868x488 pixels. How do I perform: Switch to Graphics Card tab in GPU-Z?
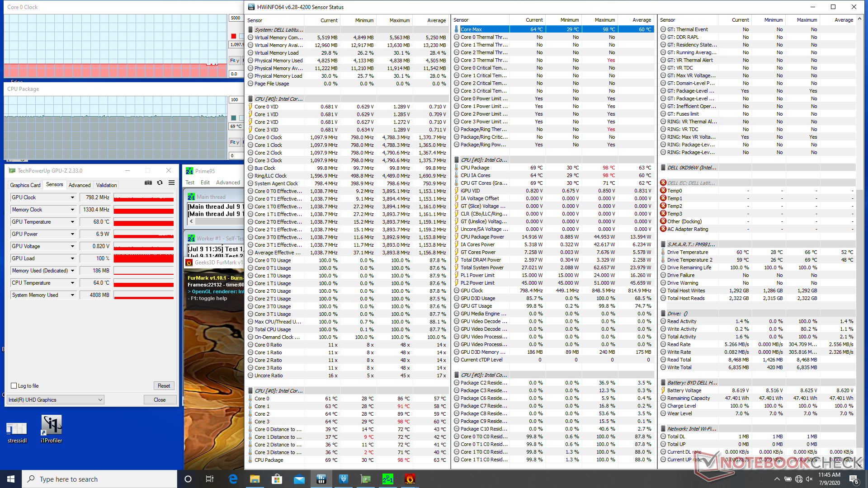click(25, 185)
